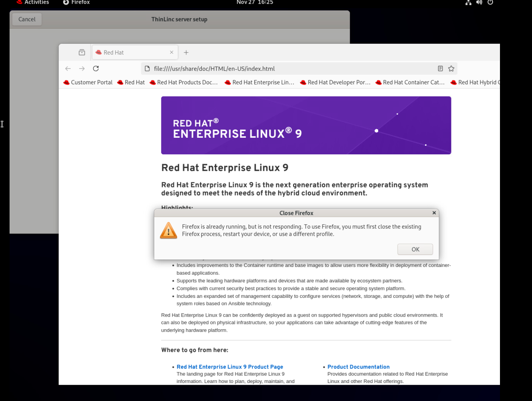Close the Close Firefox dialog with the X
532x401 pixels.
pos(434,213)
